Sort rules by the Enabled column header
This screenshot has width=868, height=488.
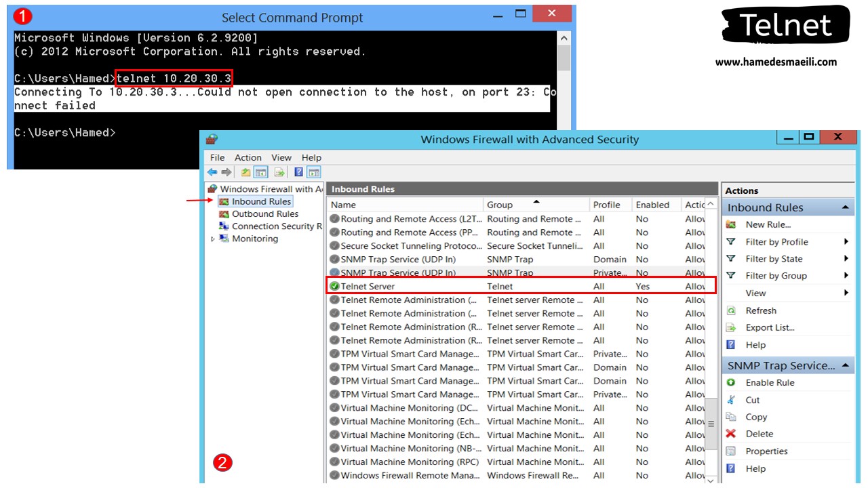pyautogui.click(x=656, y=205)
